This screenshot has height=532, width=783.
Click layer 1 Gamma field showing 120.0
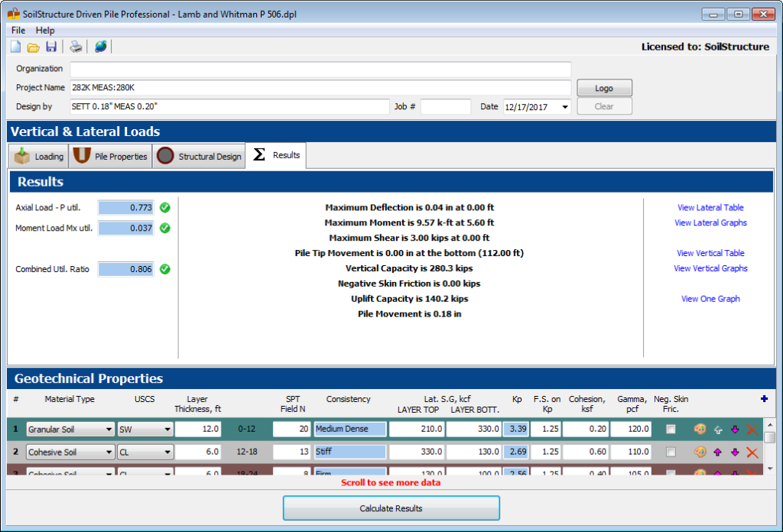[x=631, y=430]
